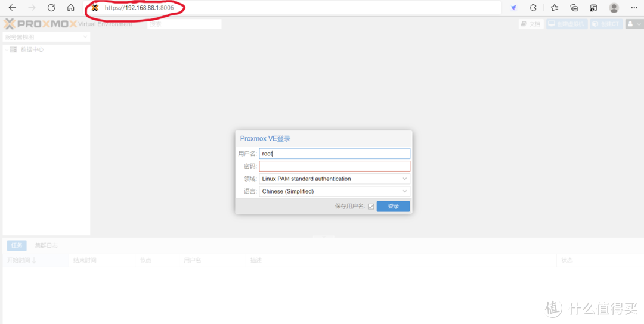Expand the 服务器视图 view selector
The height and width of the screenshot is (324, 644).
[x=46, y=37]
